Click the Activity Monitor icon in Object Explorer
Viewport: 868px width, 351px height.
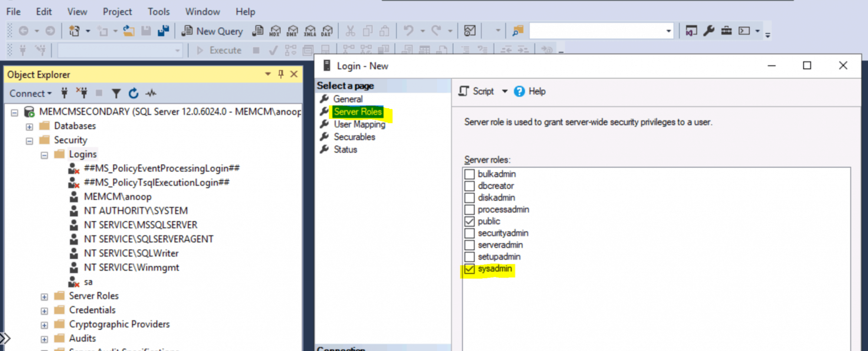point(151,93)
